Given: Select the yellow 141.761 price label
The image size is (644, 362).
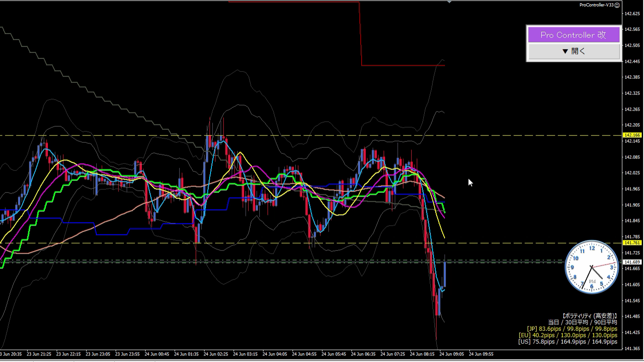Looking at the screenshot, I should click(632, 243).
